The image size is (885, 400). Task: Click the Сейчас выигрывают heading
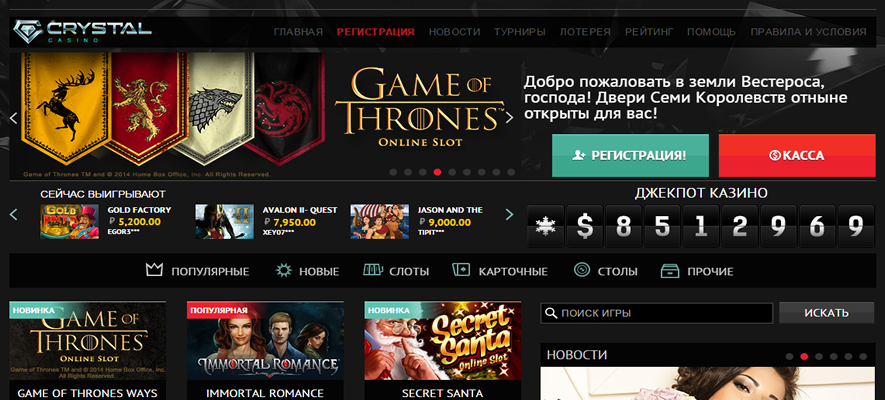(x=103, y=194)
